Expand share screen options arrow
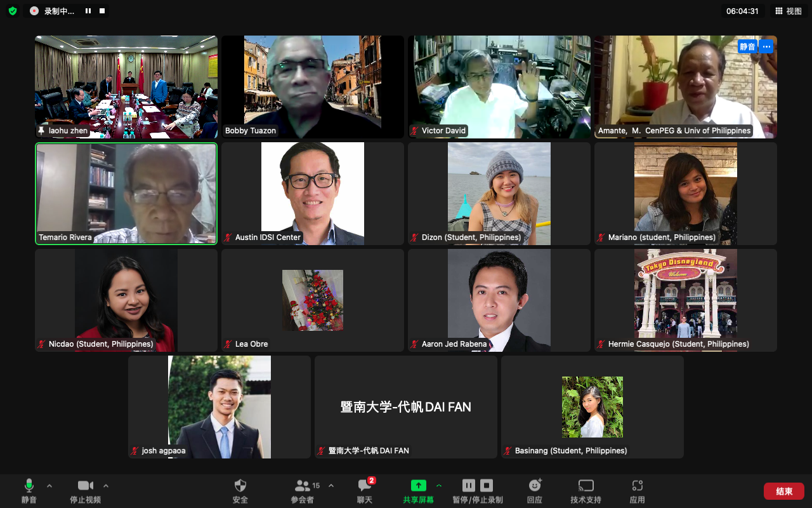 [438, 486]
